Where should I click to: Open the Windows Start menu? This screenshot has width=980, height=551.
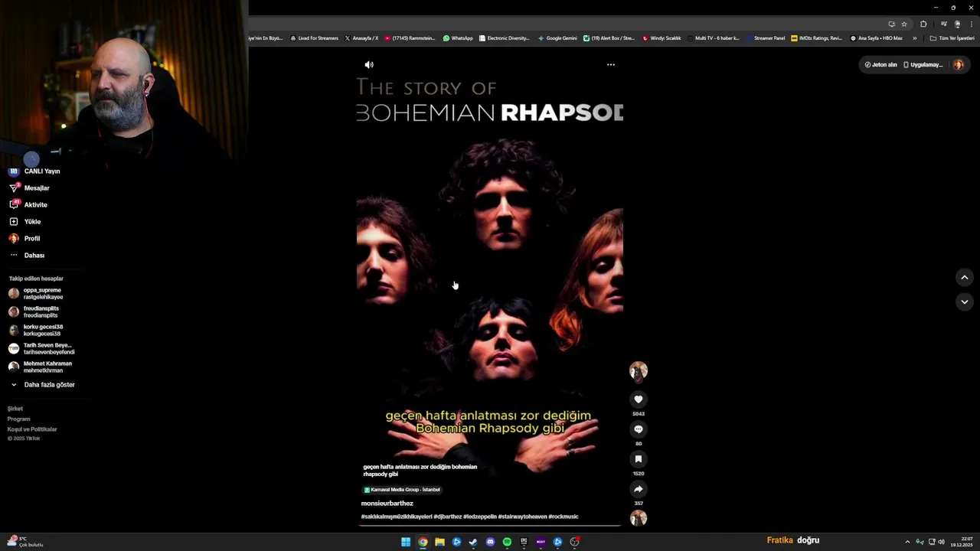406,542
